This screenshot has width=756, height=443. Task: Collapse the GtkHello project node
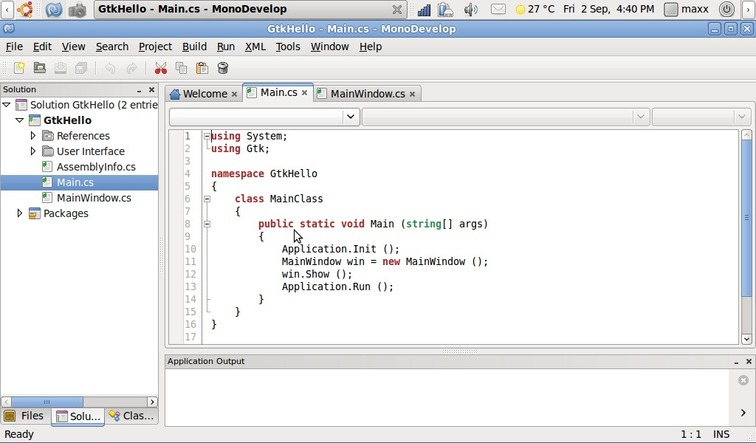20,120
